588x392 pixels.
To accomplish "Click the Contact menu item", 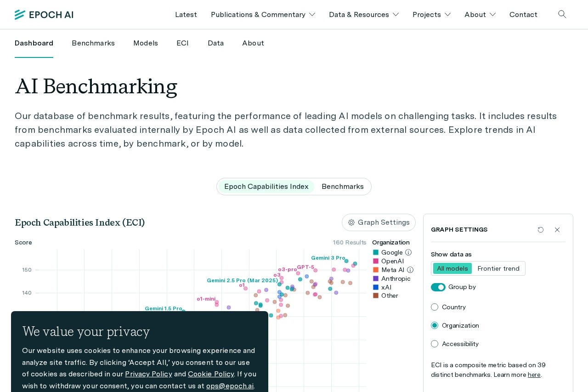I will (523, 14).
